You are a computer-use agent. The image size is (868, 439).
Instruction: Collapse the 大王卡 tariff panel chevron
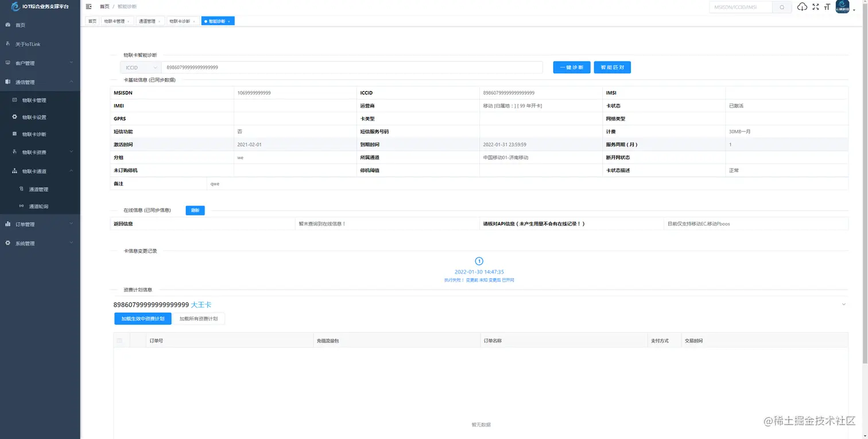pos(843,304)
